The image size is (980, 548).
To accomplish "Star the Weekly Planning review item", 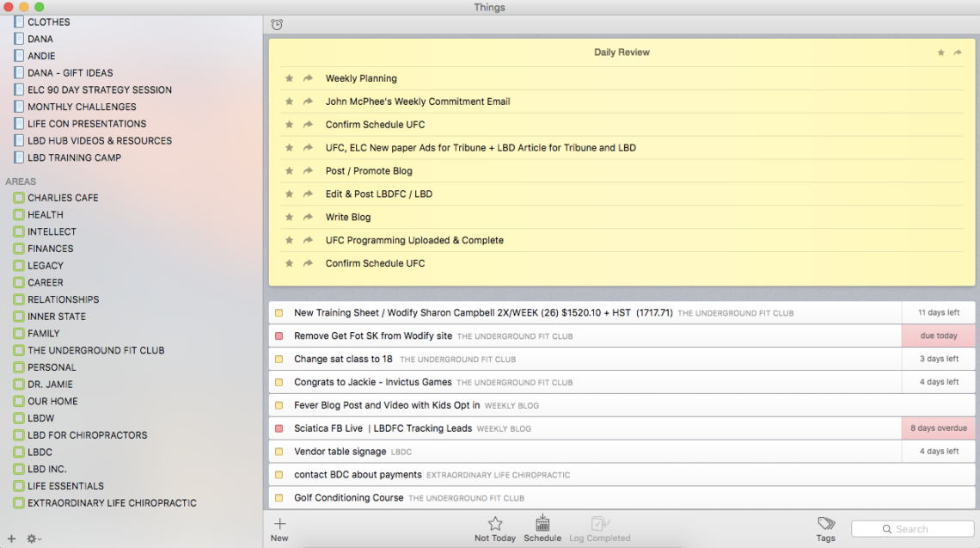I will tap(290, 78).
